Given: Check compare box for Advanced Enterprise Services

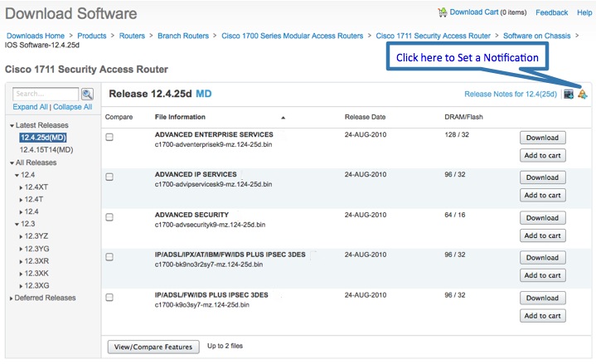Looking at the screenshot, I should pyautogui.click(x=109, y=137).
